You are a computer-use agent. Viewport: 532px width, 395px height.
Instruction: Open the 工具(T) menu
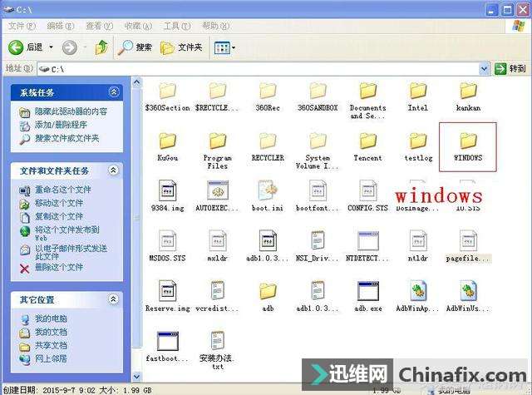pos(177,26)
